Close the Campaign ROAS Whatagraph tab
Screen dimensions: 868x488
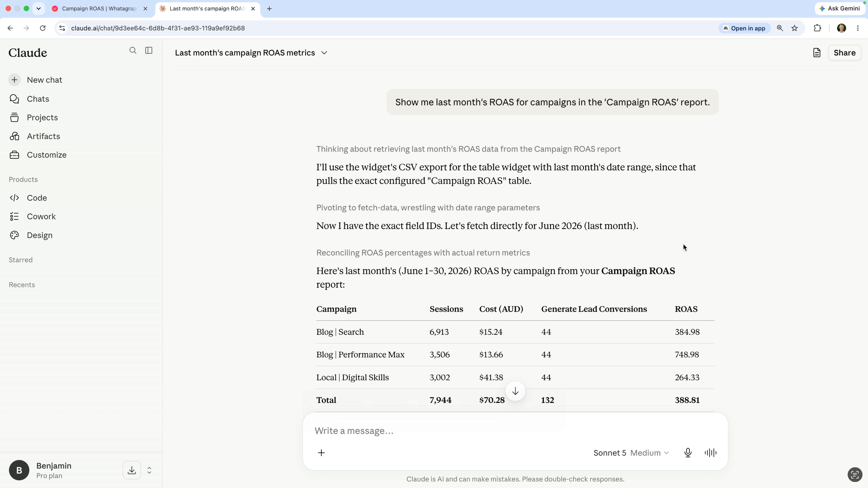click(145, 9)
